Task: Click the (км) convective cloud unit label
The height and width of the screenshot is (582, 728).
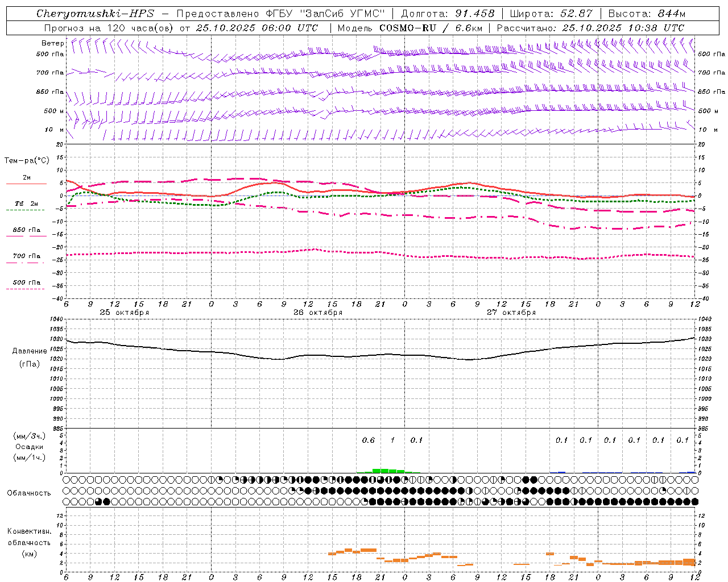Action: pos(30,554)
